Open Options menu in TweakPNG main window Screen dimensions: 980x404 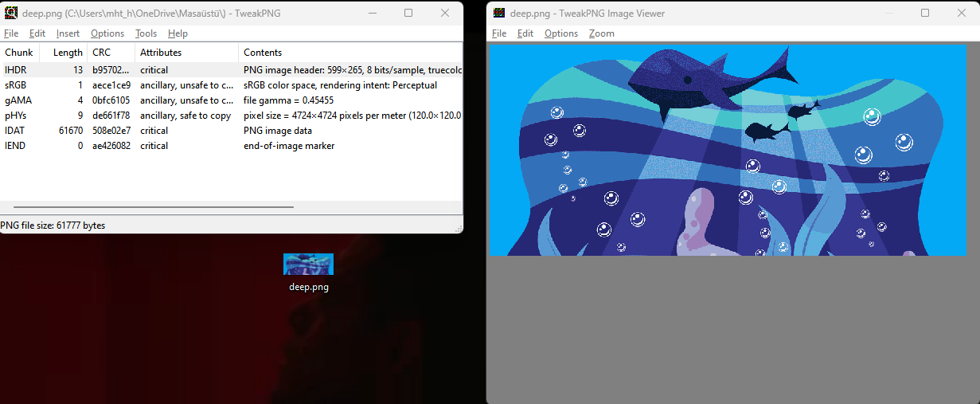[107, 33]
